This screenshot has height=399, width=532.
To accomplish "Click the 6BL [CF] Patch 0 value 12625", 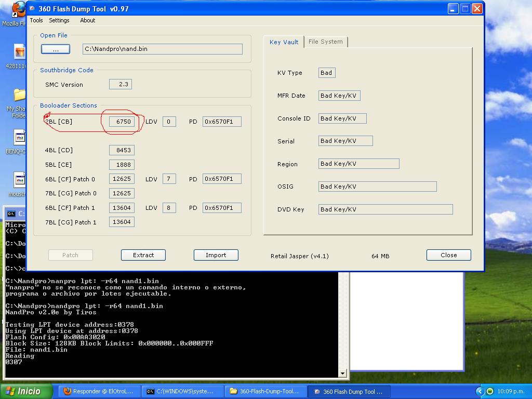I will point(122,179).
